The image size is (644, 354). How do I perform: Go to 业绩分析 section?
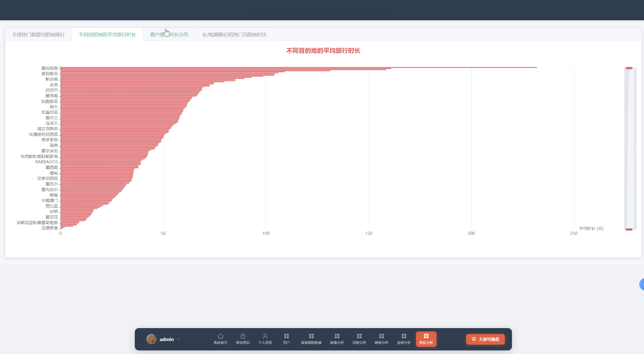tap(404, 339)
